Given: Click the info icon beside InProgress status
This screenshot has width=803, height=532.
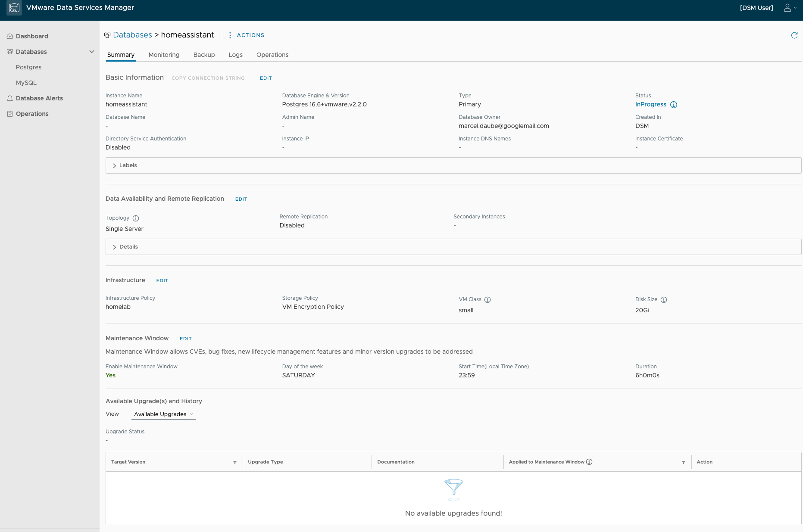Looking at the screenshot, I should click(x=674, y=105).
